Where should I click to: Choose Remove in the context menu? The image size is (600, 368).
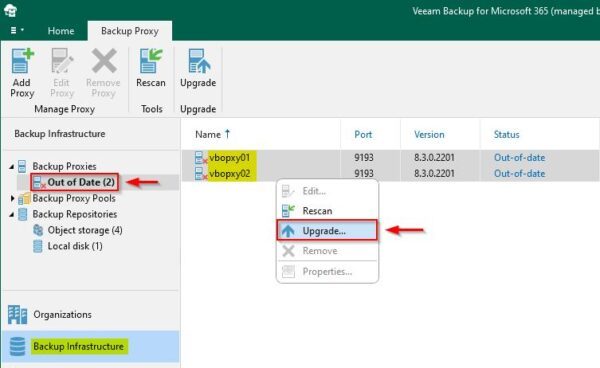point(327,251)
